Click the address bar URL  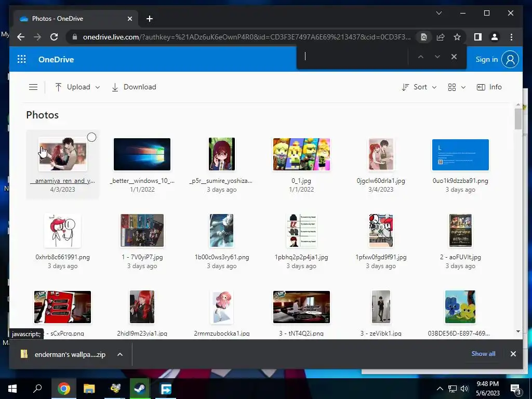[x=247, y=37]
